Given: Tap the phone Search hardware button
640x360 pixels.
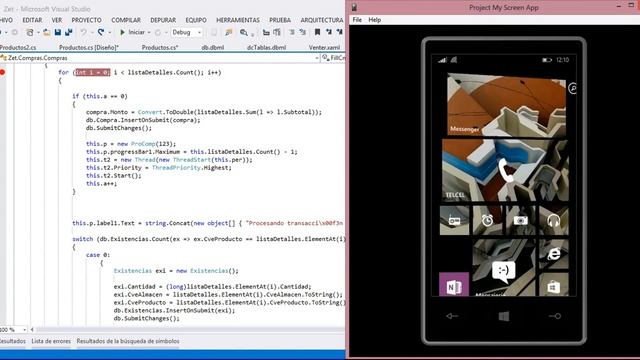Looking at the screenshot, I should [555, 316].
